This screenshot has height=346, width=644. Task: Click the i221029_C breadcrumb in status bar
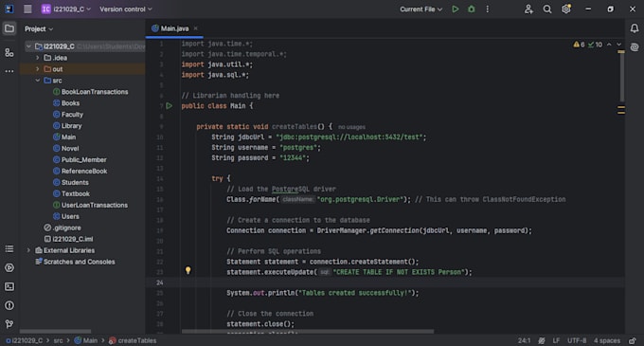25,340
